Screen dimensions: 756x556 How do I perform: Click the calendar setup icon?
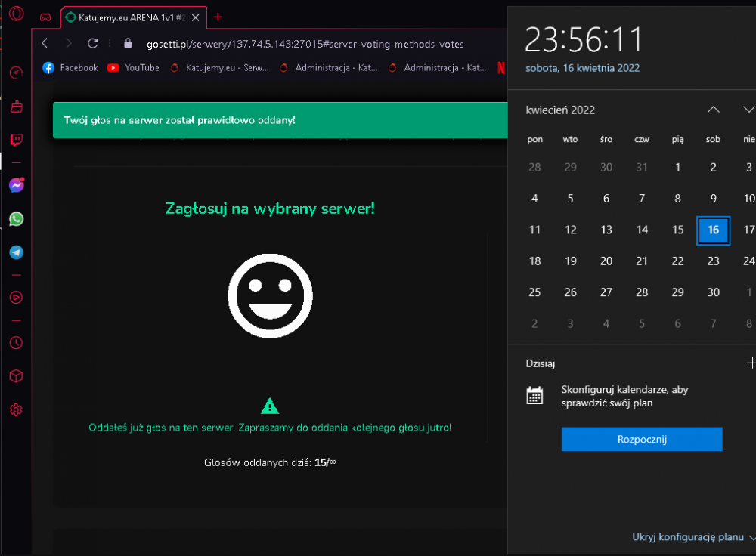click(534, 396)
